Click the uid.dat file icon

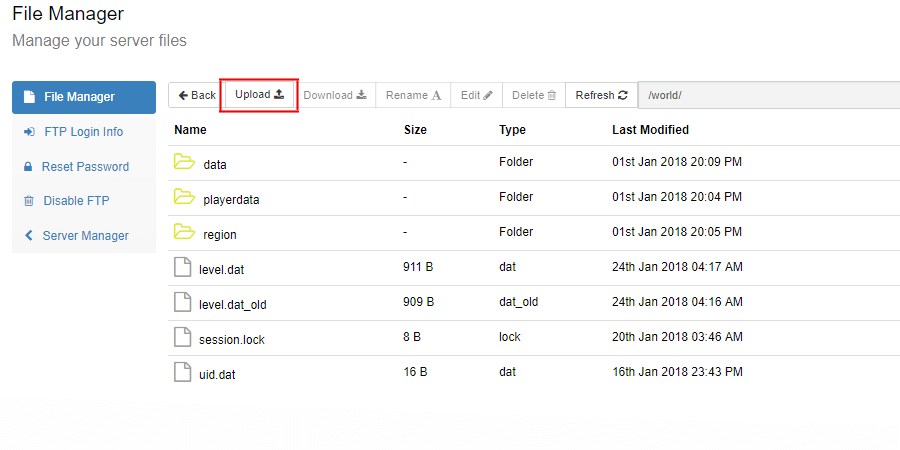tap(182, 372)
